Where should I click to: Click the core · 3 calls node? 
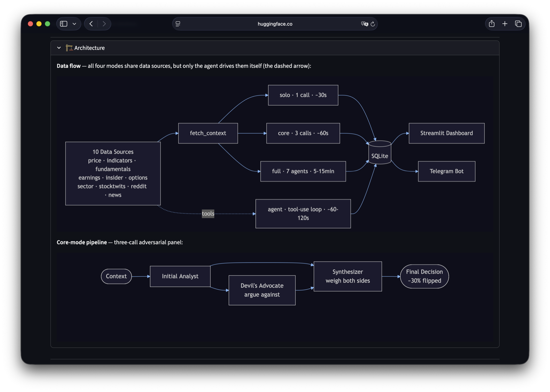tap(303, 133)
